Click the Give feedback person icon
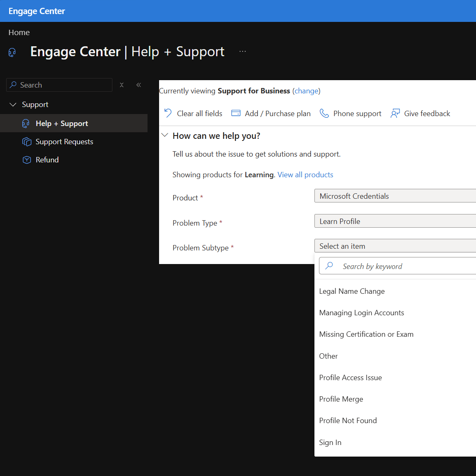476x476 pixels. [x=395, y=113]
